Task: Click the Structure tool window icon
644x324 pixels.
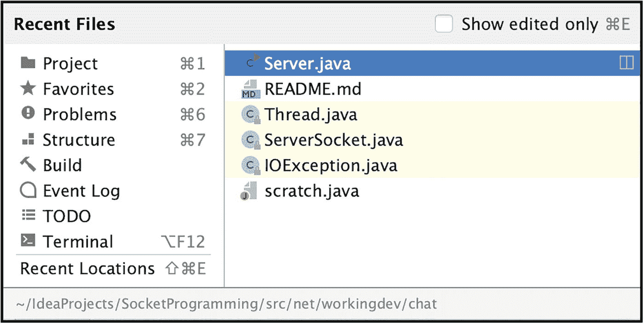Action: pos(29,139)
